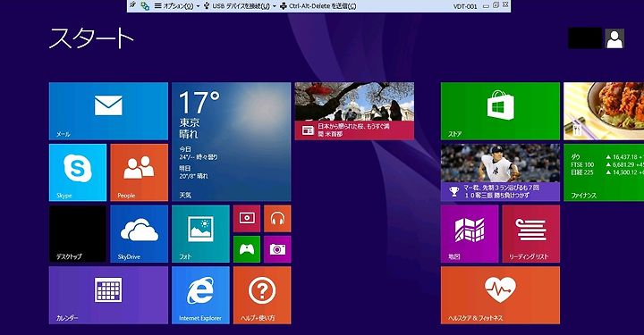
Task: Launch the Internet Explorer tile
Action: pyautogui.click(x=201, y=295)
